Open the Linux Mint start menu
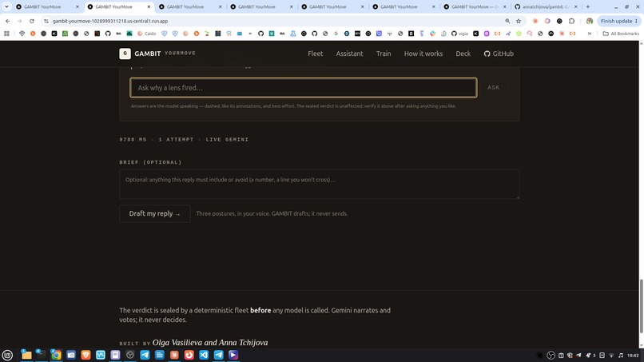The height and width of the screenshot is (362, 644). pyautogui.click(x=7, y=355)
